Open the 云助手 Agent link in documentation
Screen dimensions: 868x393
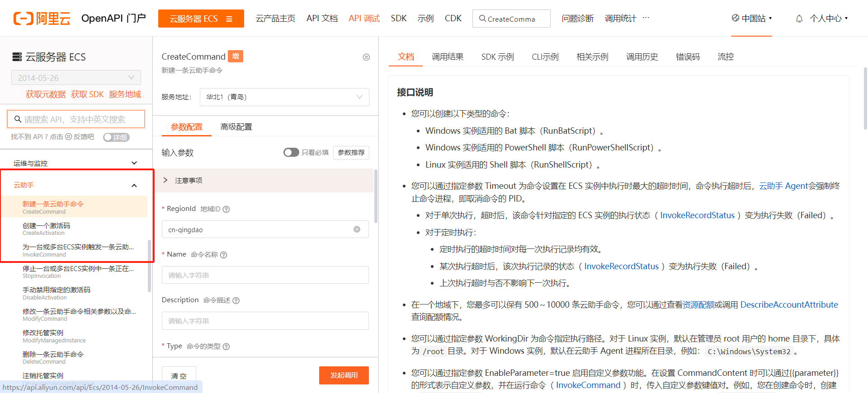point(783,186)
